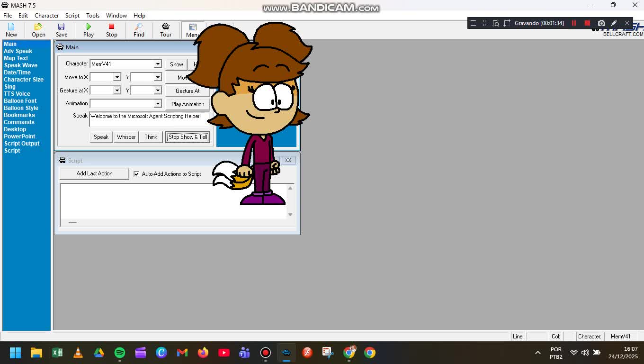Open the Tools menu
This screenshot has width=644, height=364.
tap(93, 15)
